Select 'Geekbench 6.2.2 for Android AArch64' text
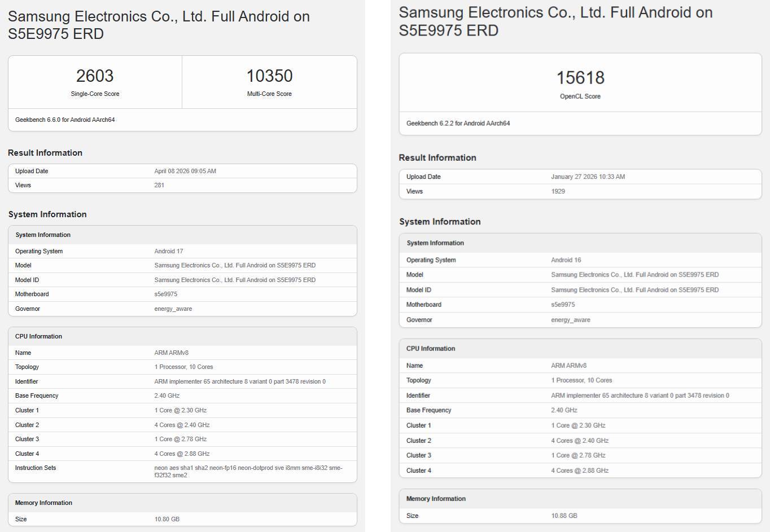Image resolution: width=770 pixels, height=532 pixels. (x=458, y=123)
